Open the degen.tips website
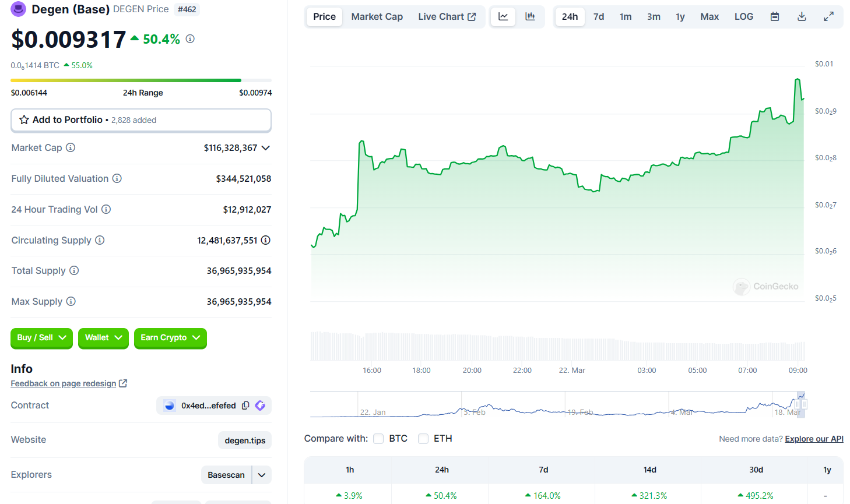The image size is (850, 504). click(245, 440)
